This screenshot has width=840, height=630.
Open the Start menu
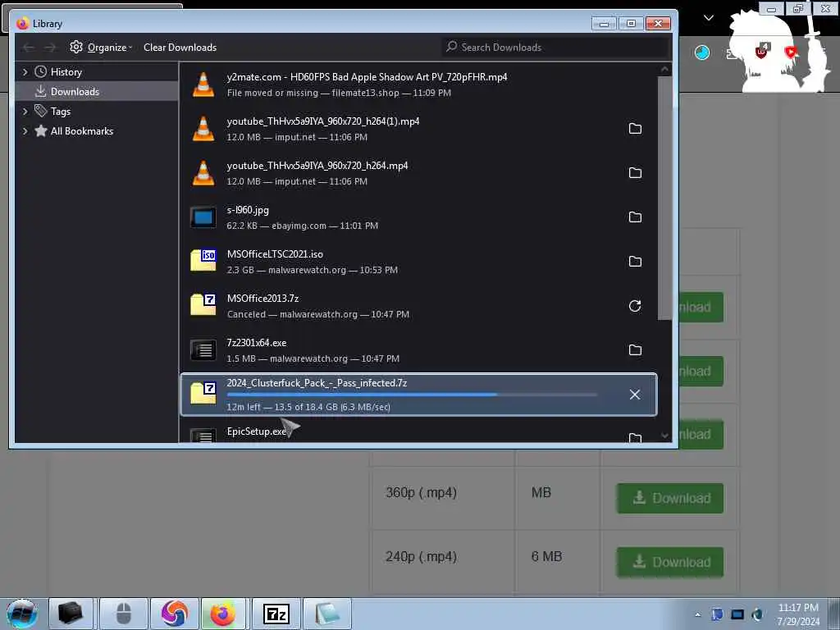[x=22, y=614]
